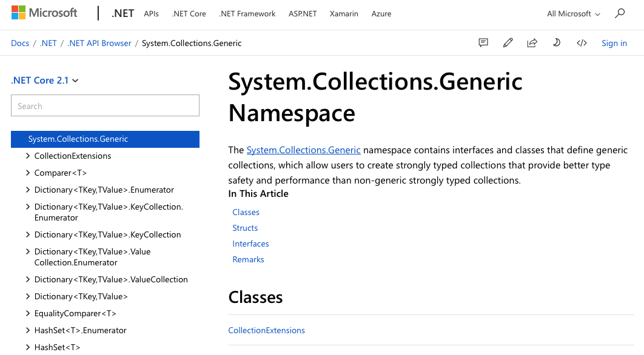The width and height of the screenshot is (644, 355).
Task: Expand Dictionary ValueCollection.Enumerator chevron
Action: 27,251
